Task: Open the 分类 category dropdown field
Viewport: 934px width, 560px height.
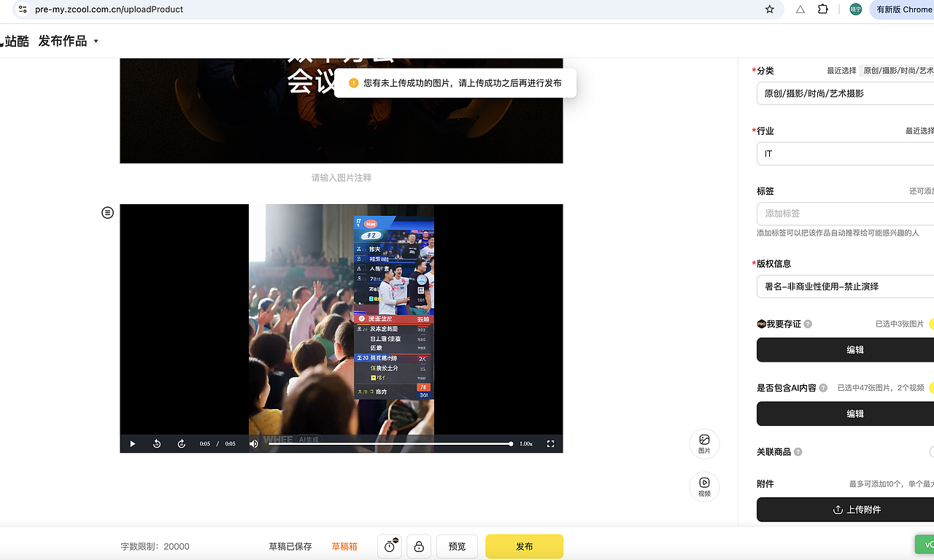Action: [x=845, y=93]
